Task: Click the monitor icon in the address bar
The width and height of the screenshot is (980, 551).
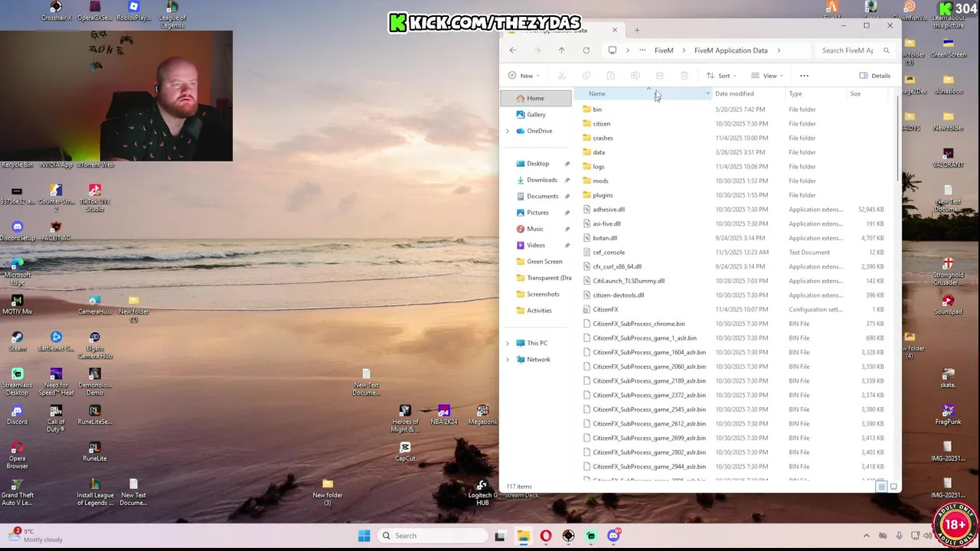Action: point(612,51)
